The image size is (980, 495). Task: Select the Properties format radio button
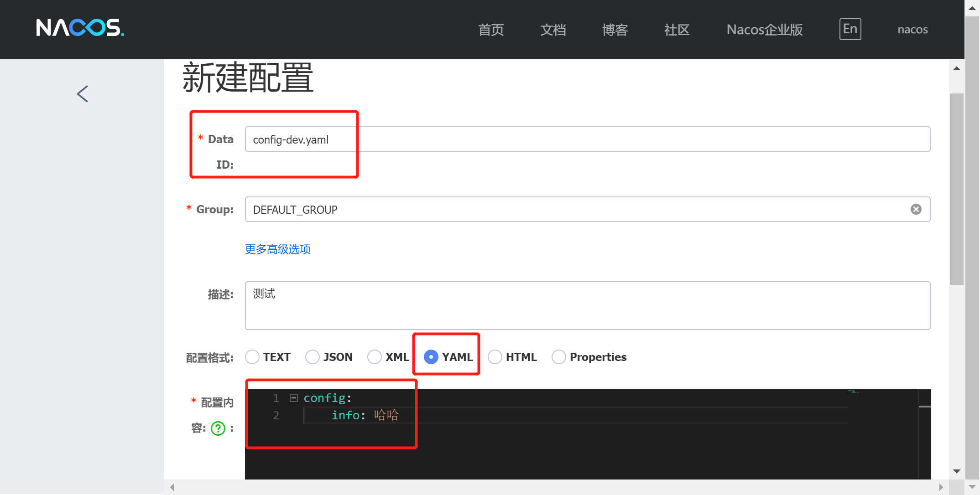tap(559, 357)
